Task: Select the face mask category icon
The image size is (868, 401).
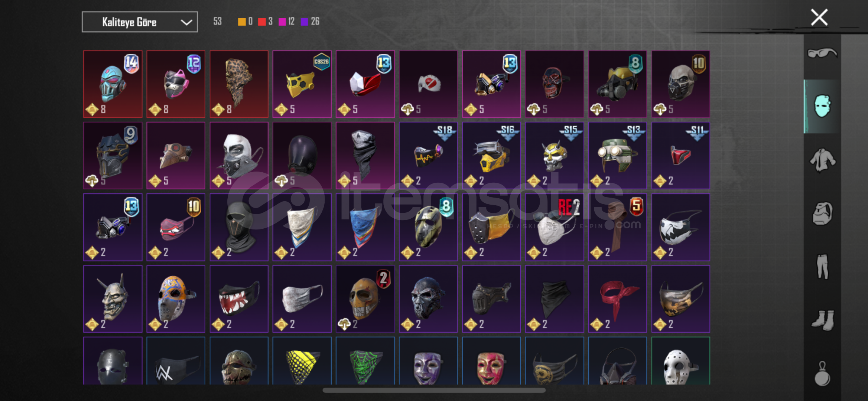Action: point(822,106)
